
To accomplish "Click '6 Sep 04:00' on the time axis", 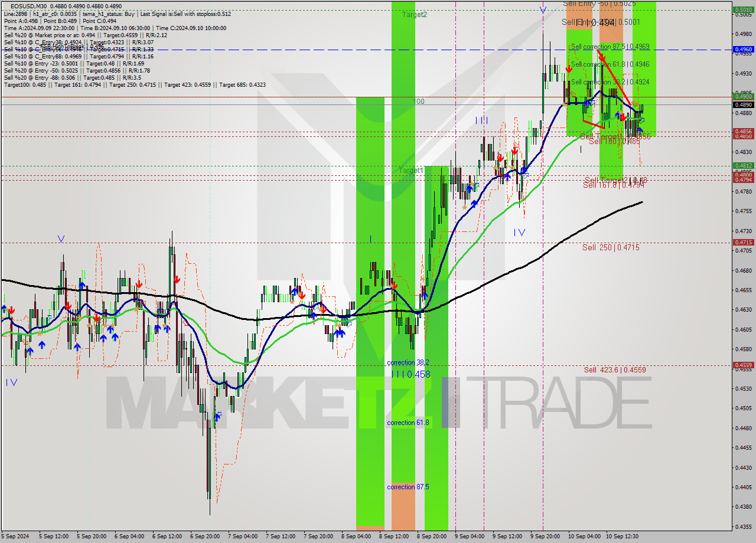I will point(129,537).
